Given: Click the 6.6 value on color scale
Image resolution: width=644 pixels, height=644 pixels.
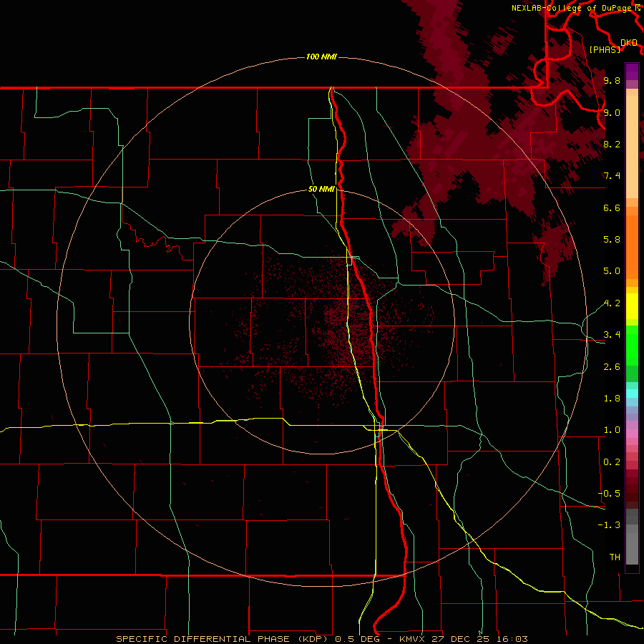Looking at the screenshot, I should 612,208.
